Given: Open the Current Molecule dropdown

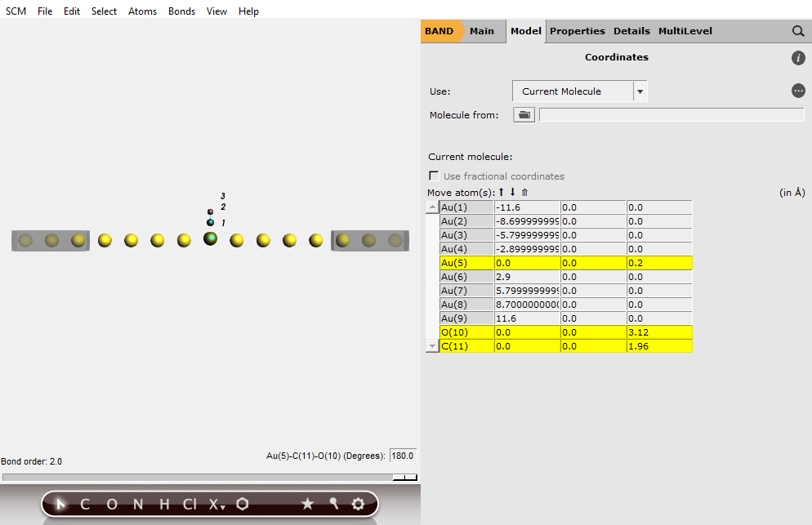Looking at the screenshot, I should pyautogui.click(x=640, y=91).
